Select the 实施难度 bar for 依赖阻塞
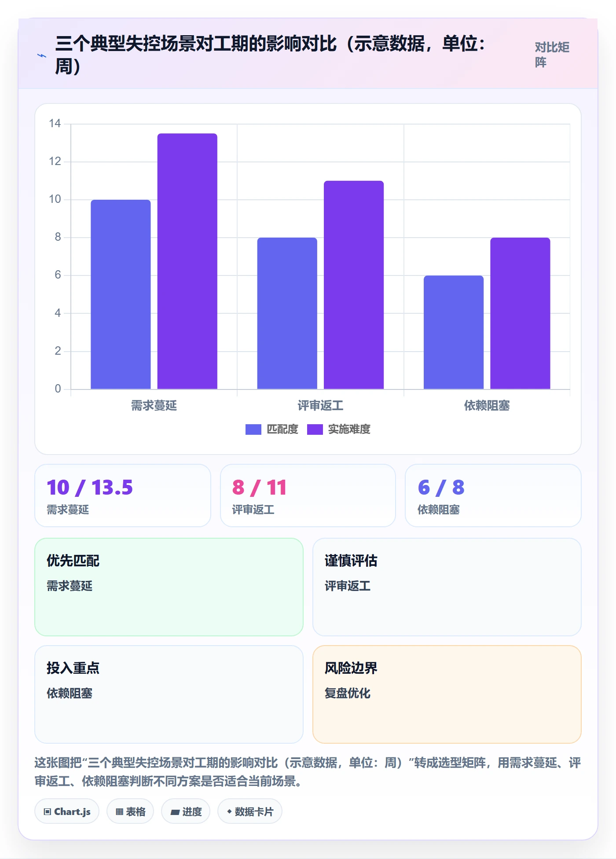The height and width of the screenshot is (859, 616). (521, 313)
